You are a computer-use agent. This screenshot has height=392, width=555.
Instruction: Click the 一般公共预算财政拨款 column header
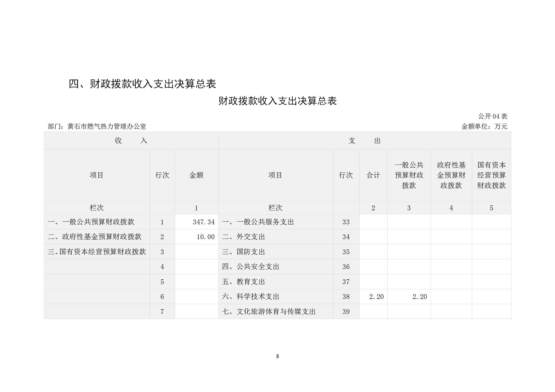coord(409,175)
